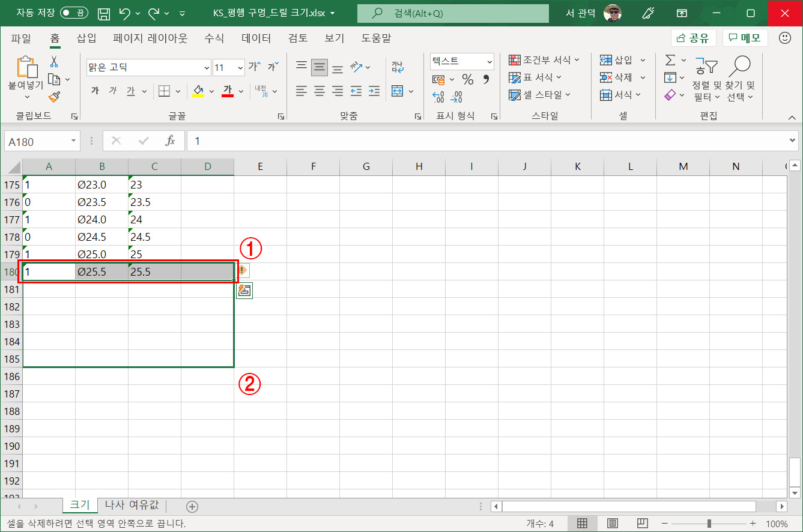Click the AutoSum sigma icon

671,59
